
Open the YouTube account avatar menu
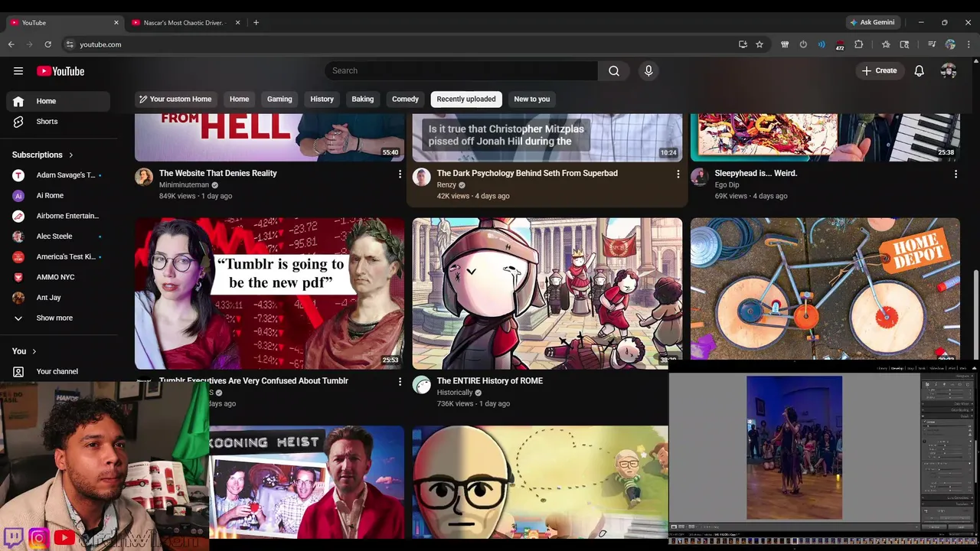pos(949,71)
